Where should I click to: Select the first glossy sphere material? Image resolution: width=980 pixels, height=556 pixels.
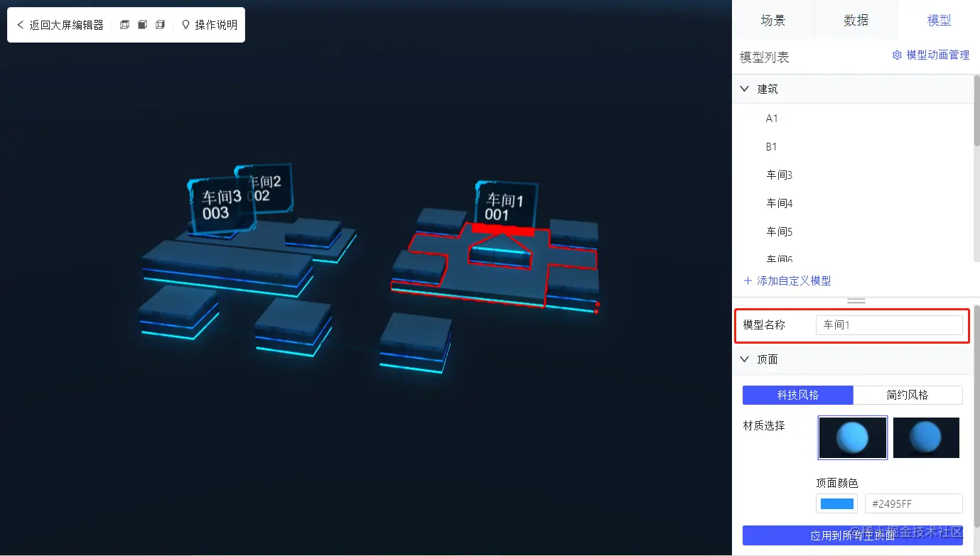click(x=853, y=437)
